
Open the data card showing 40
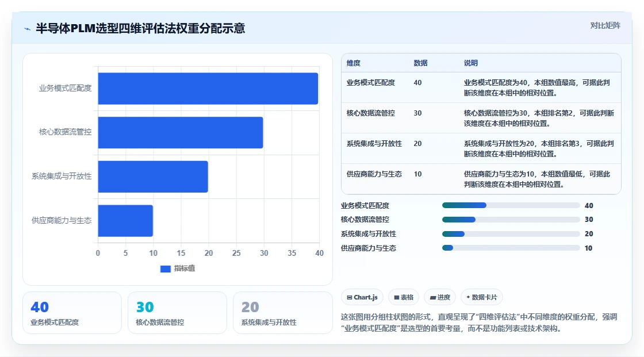pos(72,313)
